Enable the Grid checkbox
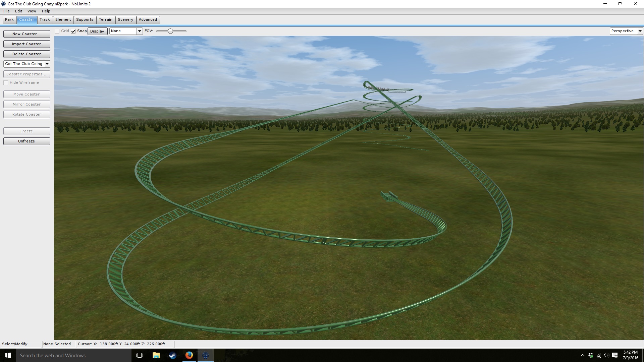 pyautogui.click(x=57, y=31)
